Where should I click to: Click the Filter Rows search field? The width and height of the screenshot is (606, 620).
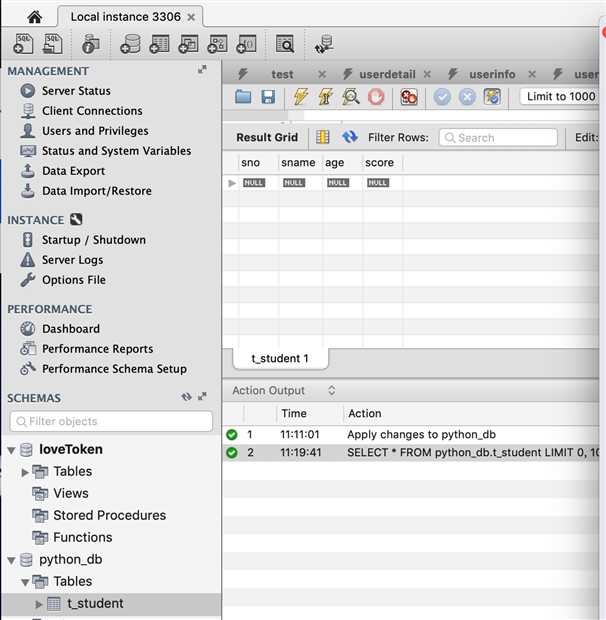(x=498, y=138)
